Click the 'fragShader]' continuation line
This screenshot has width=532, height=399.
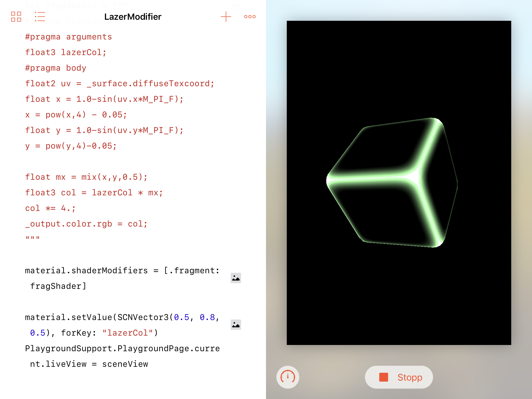[58, 286]
